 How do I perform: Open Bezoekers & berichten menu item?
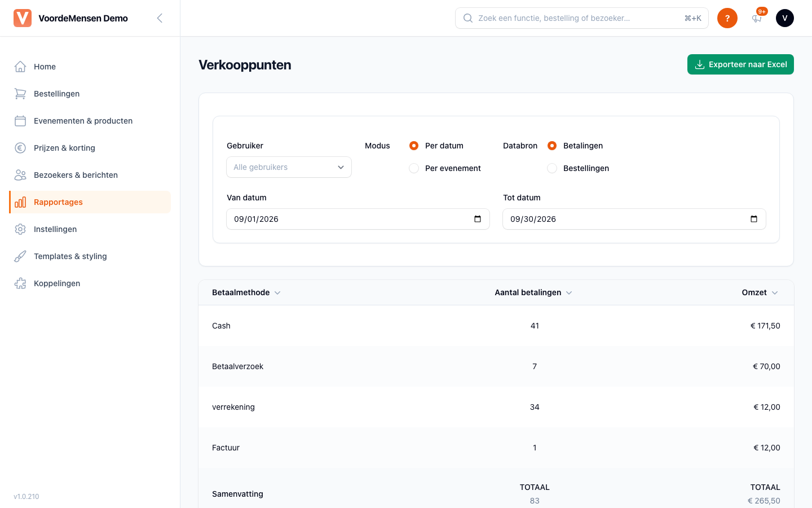[90, 175]
